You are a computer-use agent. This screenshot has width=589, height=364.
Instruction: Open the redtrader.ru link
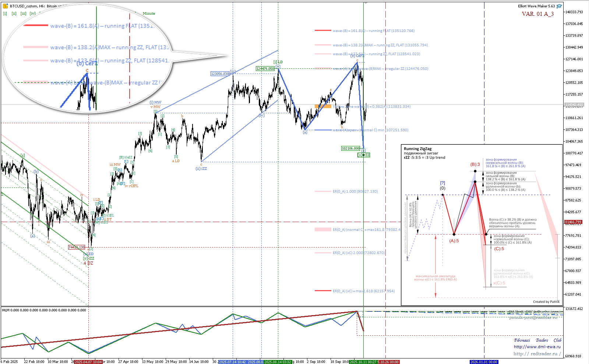pos(537,354)
